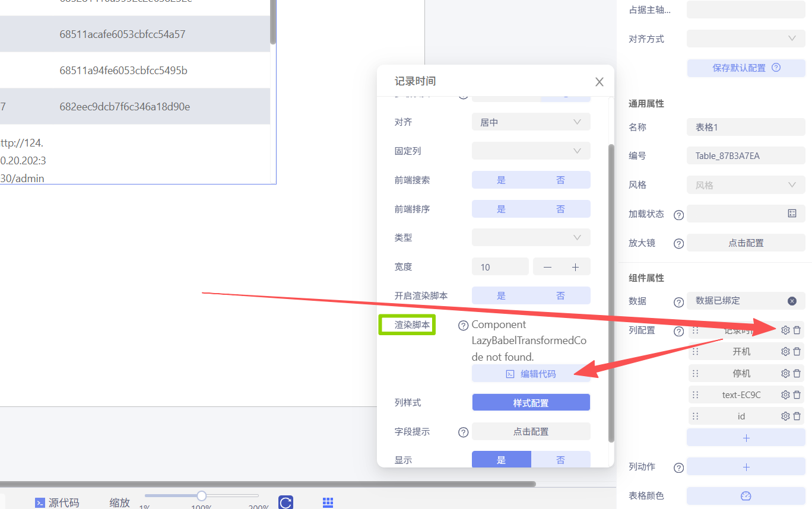
Task: Open the 风格 dropdown in 通用属性
Action: [746, 185]
